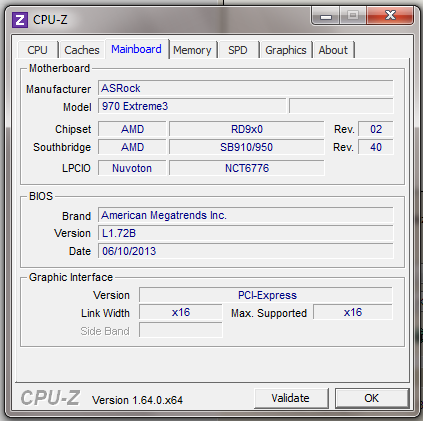Click the empty Side Band field
Image resolution: width=423 pixels, height=421 pixels.
click(181, 330)
